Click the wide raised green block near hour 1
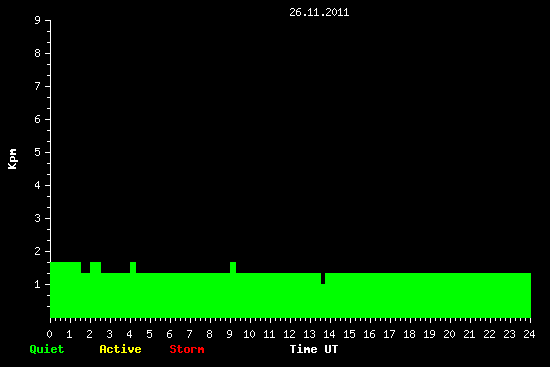 click(66, 267)
